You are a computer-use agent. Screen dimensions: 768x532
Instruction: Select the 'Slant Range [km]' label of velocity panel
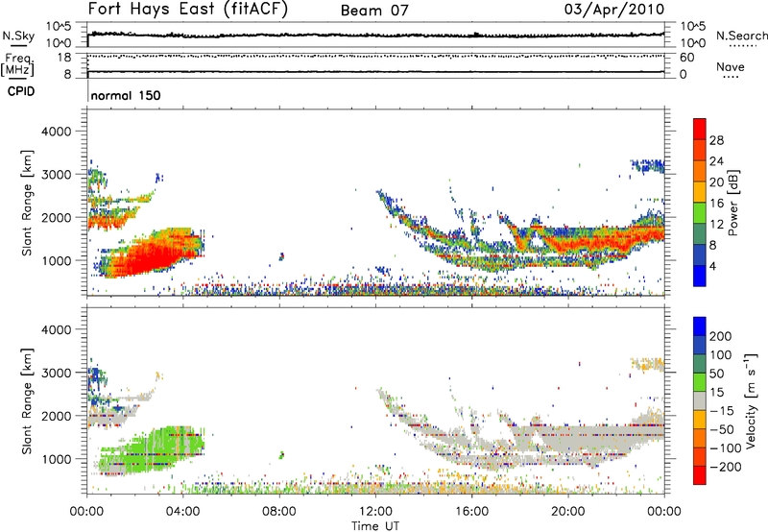(27, 400)
